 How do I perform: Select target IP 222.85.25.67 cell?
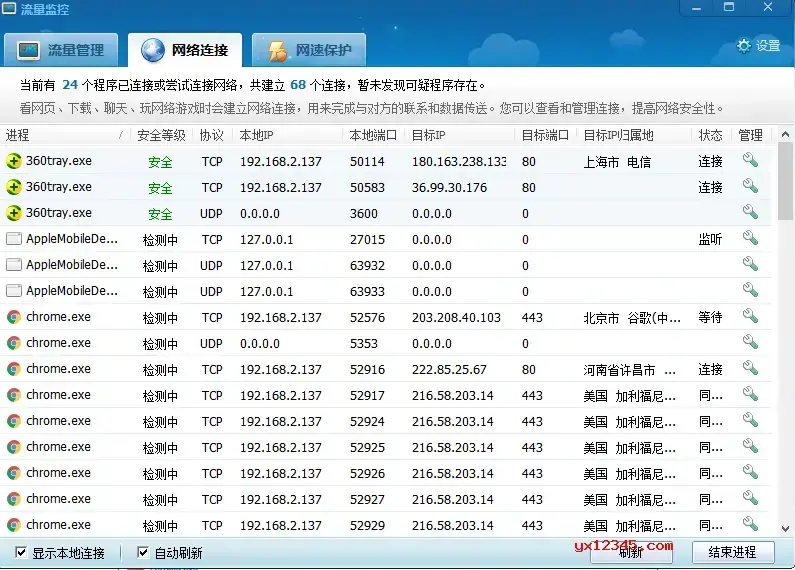pos(449,370)
